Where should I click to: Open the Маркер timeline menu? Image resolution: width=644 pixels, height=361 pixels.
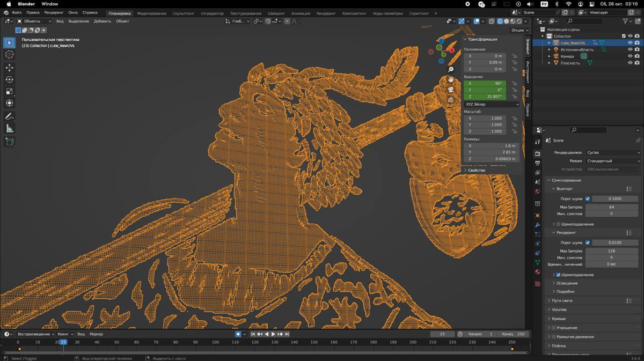point(96,334)
